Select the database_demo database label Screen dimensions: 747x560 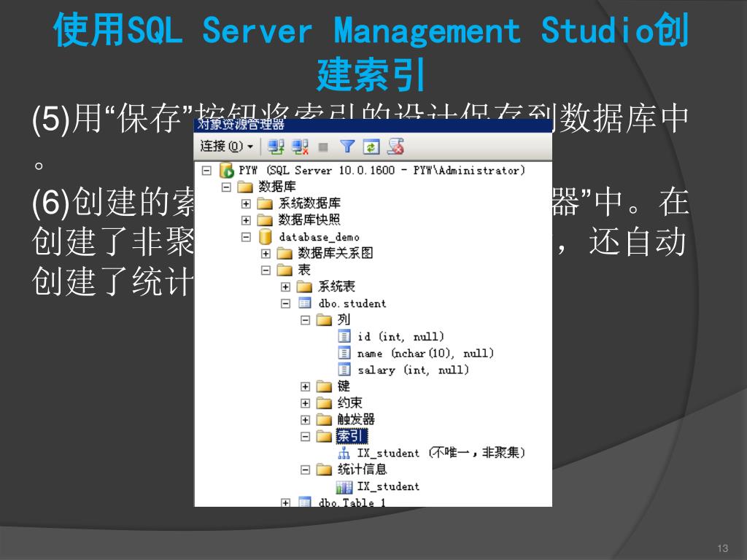point(320,237)
